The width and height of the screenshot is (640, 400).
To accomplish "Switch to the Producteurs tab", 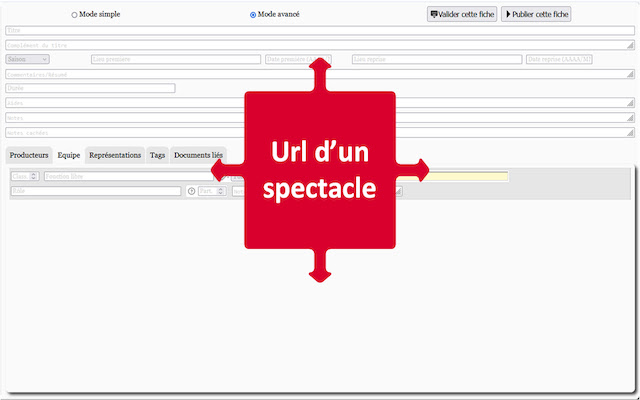I will 29,156.
